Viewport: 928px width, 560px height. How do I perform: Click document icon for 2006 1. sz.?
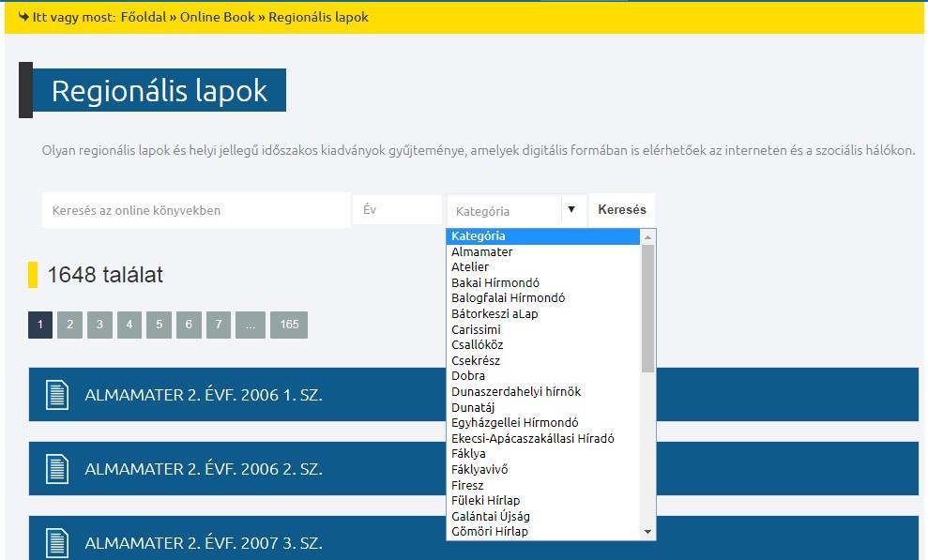click(x=57, y=395)
